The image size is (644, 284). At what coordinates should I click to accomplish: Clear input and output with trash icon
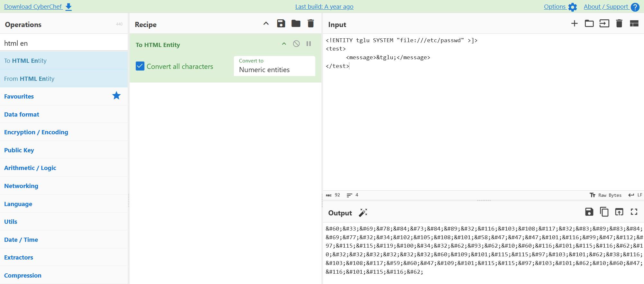click(619, 24)
